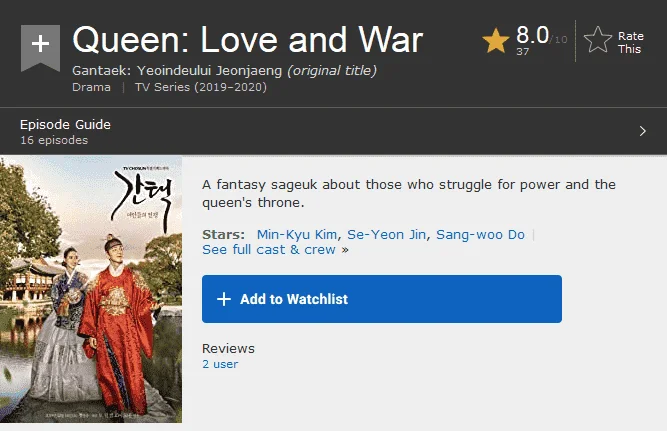Open Se-Yeon Jin's profile link
The width and height of the screenshot is (667, 431).
[x=386, y=234]
